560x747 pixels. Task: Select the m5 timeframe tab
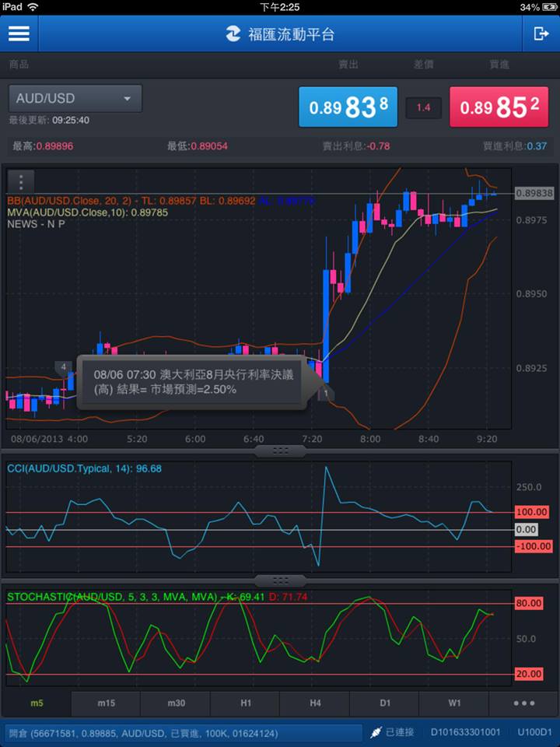(37, 703)
